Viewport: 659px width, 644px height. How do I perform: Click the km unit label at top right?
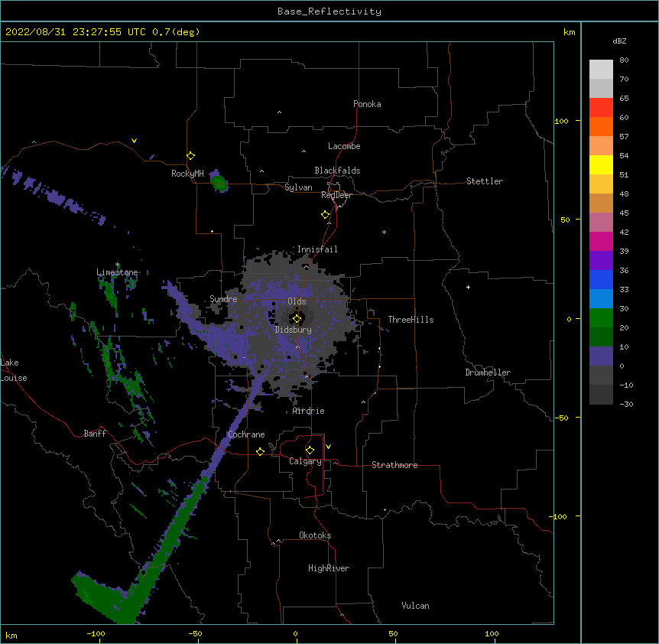[569, 32]
